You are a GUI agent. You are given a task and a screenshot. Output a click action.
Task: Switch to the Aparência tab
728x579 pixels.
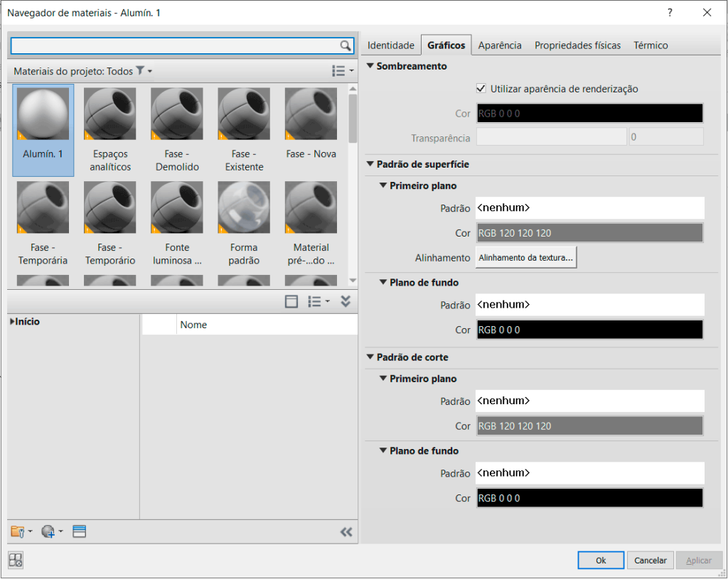pyautogui.click(x=500, y=45)
